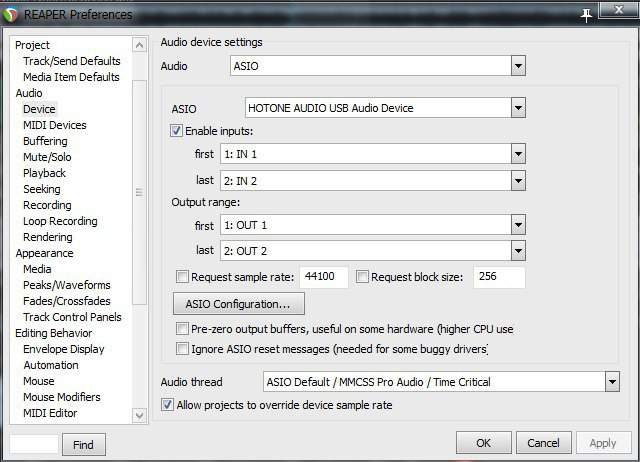The image size is (640, 462).
Task: Open Rendering preferences page
Action: point(48,237)
